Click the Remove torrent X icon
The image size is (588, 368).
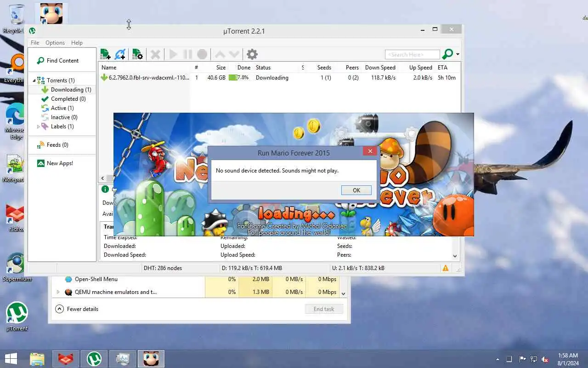[155, 54]
